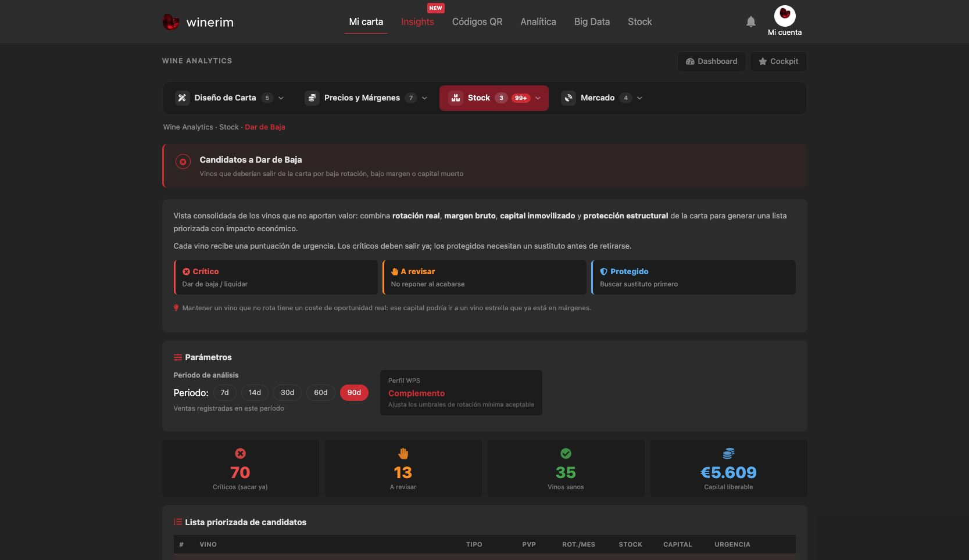Open the 35 Vinos sanos card
969x560 pixels.
pyautogui.click(x=566, y=468)
